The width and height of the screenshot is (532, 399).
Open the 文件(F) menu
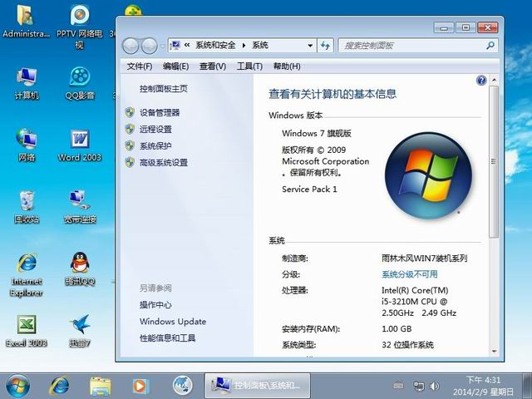tap(140, 66)
